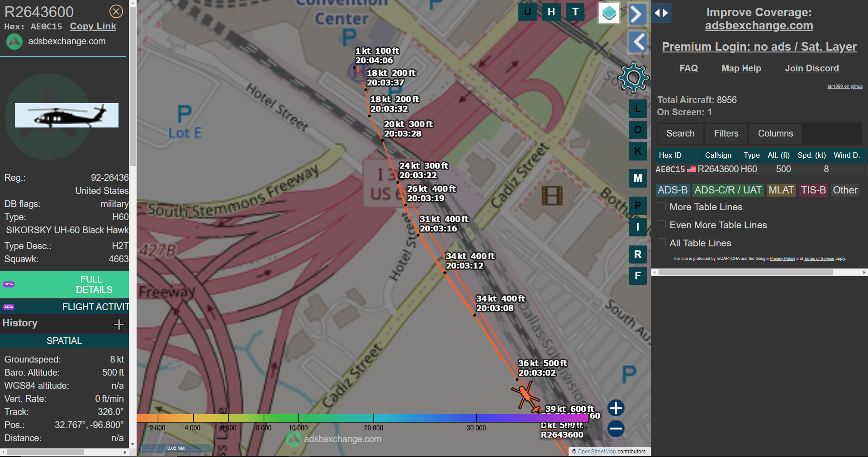The height and width of the screenshot is (457, 868).
Task: Open tar1090 on github link
Action: coord(845,86)
